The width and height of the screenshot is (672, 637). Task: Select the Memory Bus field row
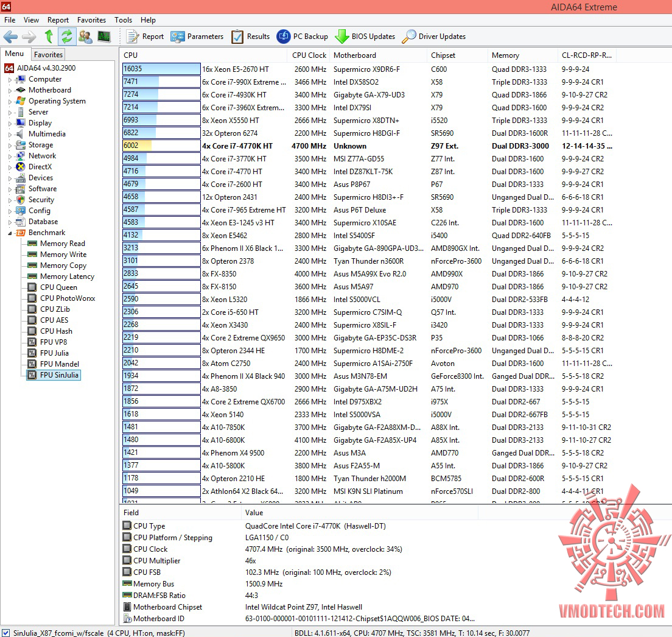299,584
